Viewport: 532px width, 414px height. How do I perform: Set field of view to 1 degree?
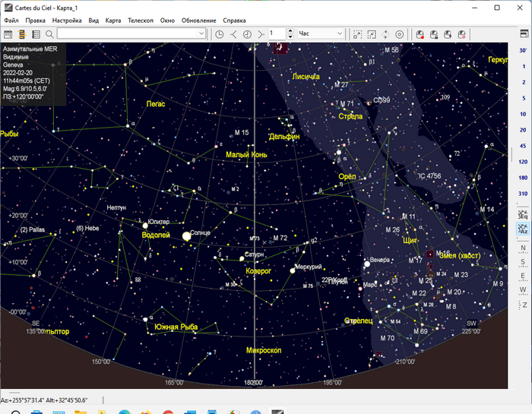point(524,66)
